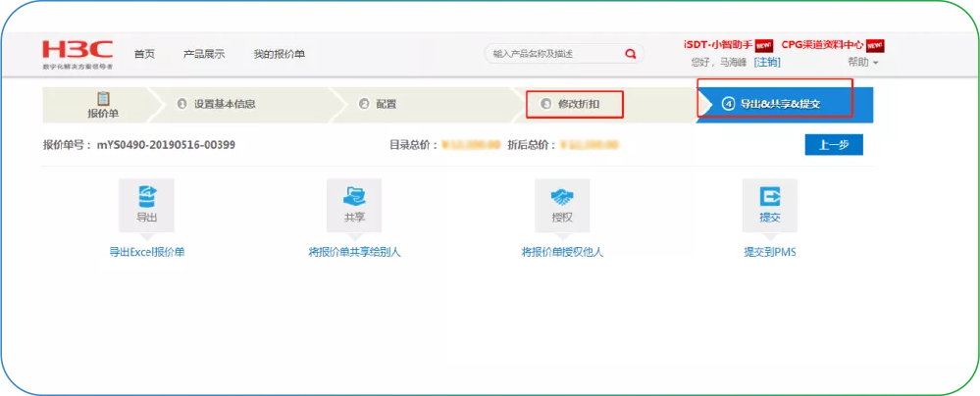Click 提交到PMS link
The width and height of the screenshot is (980, 396).
tap(769, 252)
